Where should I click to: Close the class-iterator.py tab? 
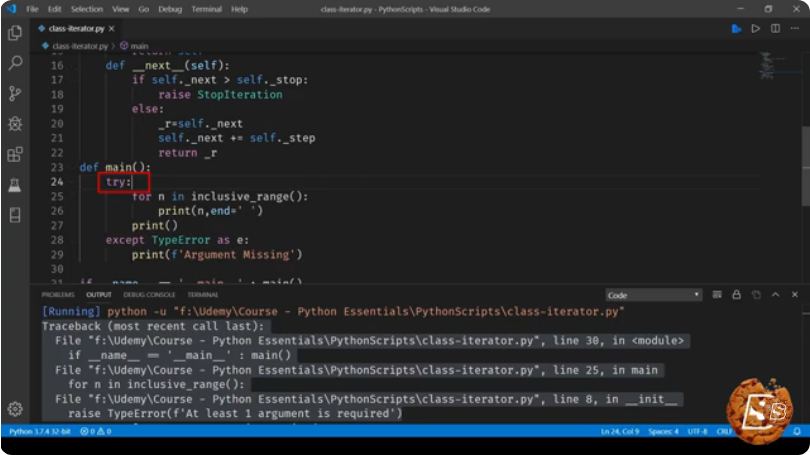click(112, 29)
